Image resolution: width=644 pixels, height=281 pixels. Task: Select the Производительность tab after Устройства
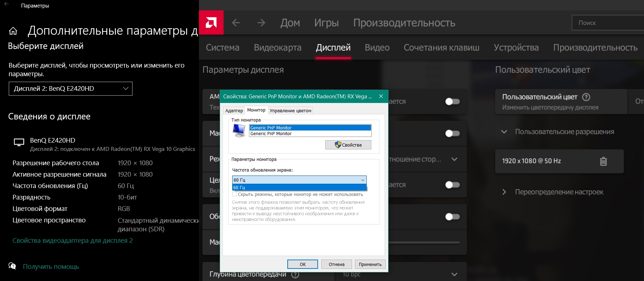(595, 48)
